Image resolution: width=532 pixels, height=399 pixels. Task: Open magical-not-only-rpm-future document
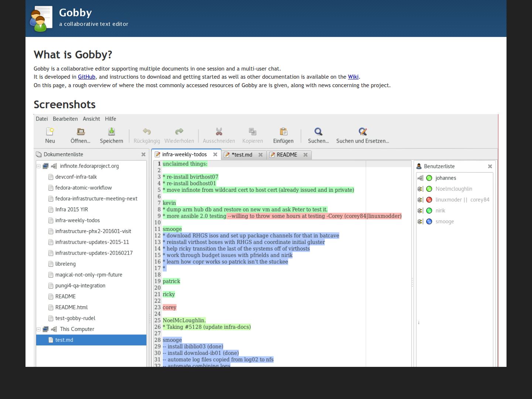[89, 275]
